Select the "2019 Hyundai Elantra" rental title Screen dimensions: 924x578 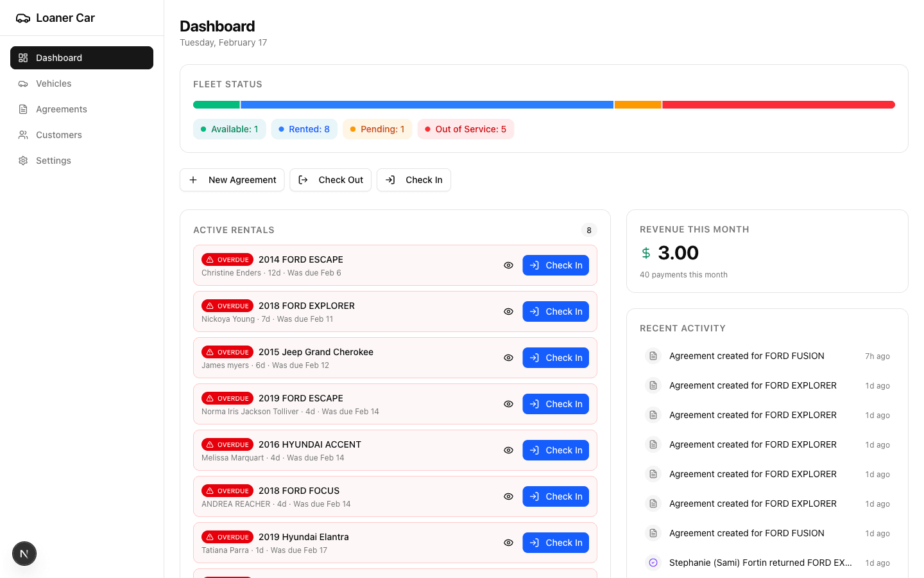(304, 537)
